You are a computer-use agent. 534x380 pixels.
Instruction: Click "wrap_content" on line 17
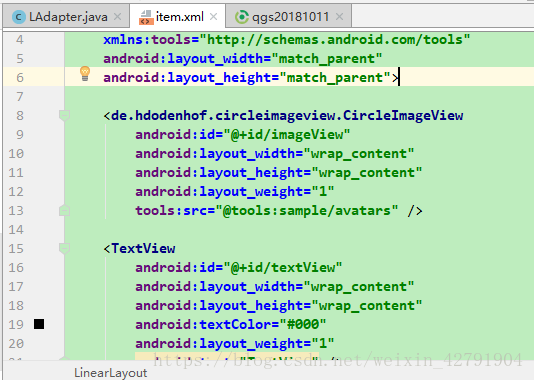coord(359,287)
